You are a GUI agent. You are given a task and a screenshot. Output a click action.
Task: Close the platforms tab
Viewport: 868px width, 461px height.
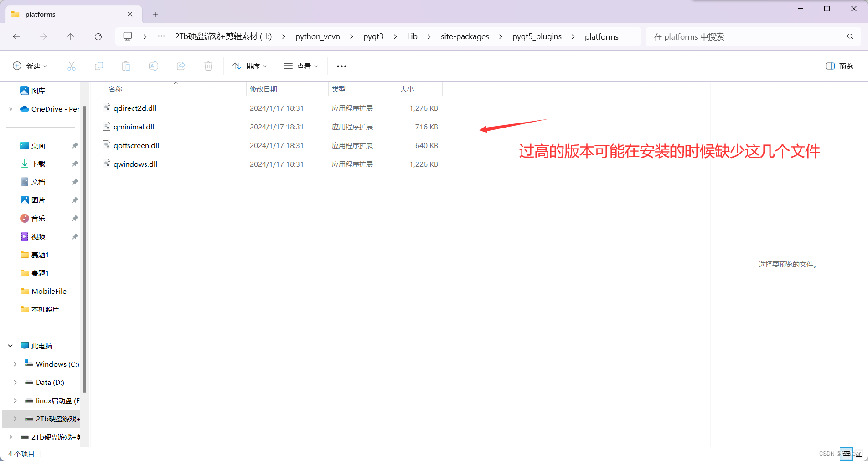(x=130, y=14)
